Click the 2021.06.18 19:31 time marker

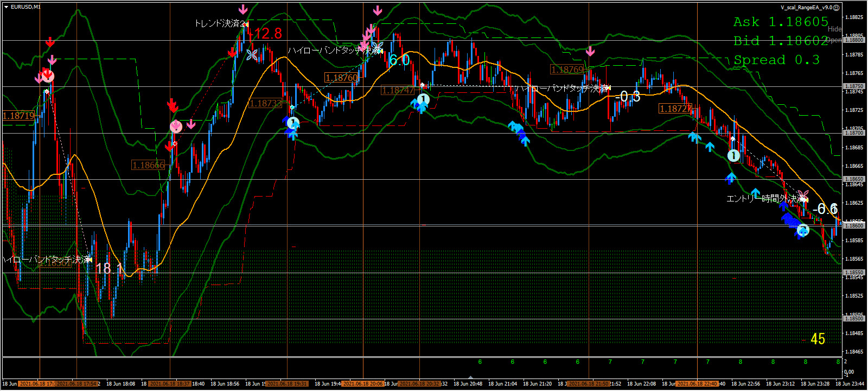click(287, 384)
